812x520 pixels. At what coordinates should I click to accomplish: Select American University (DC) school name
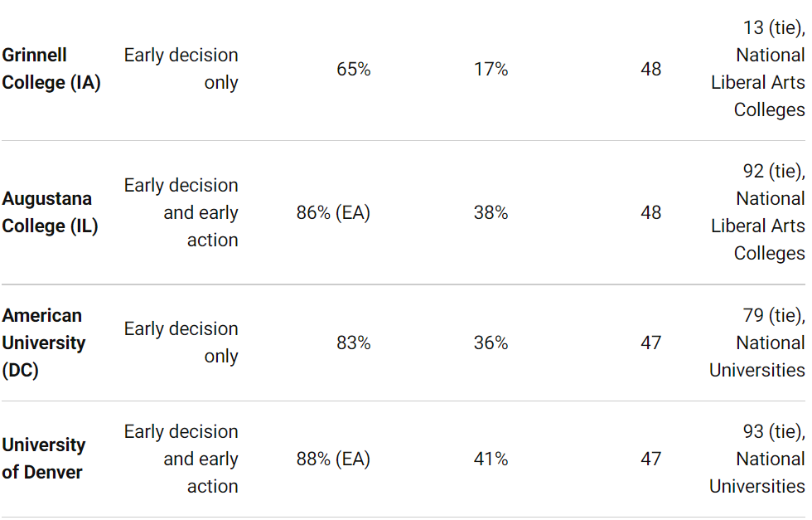(43, 343)
